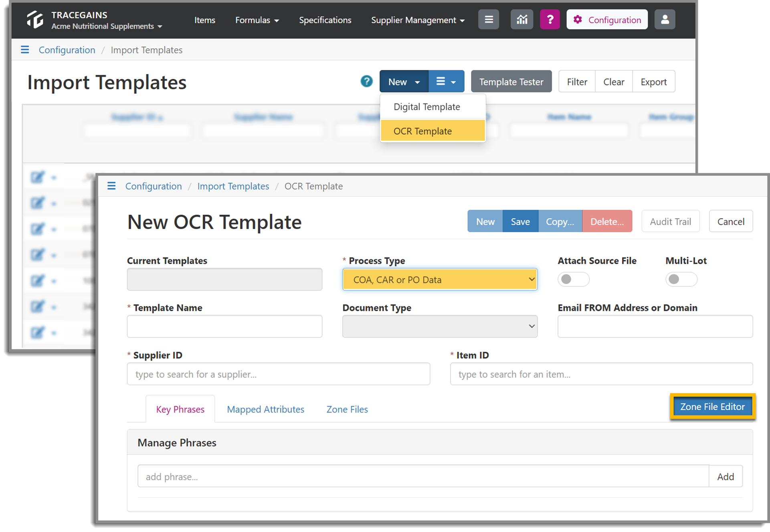Click the edit icon in fourth grid row
The width and height of the screenshot is (770, 532).
[37, 255]
